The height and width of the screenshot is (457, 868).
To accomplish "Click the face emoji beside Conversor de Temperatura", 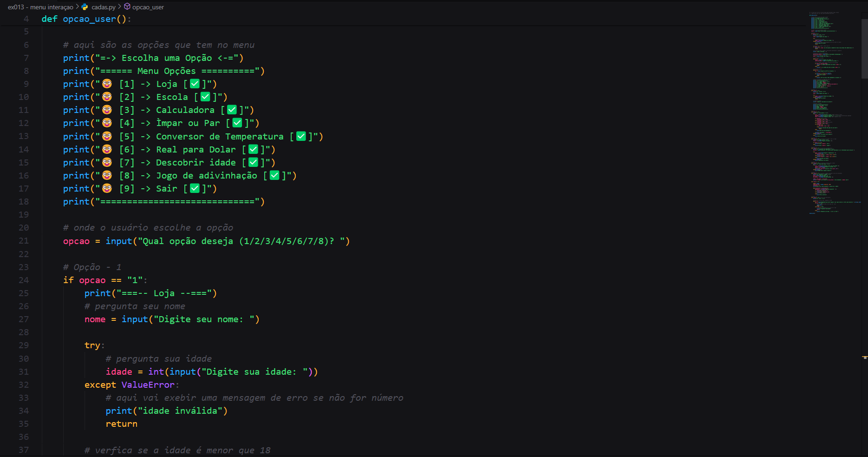I will coord(107,136).
